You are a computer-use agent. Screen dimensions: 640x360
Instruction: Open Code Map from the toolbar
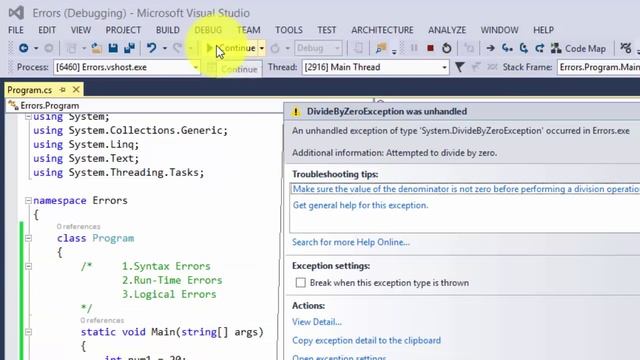click(x=578, y=48)
